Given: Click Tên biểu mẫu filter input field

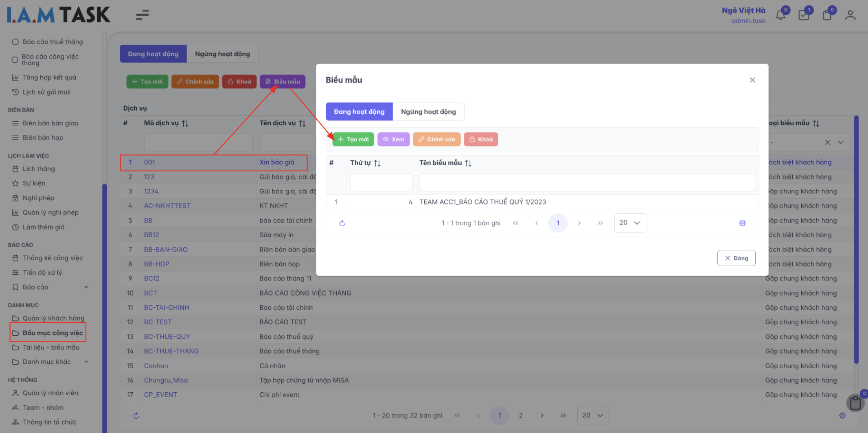Looking at the screenshot, I should tap(587, 182).
